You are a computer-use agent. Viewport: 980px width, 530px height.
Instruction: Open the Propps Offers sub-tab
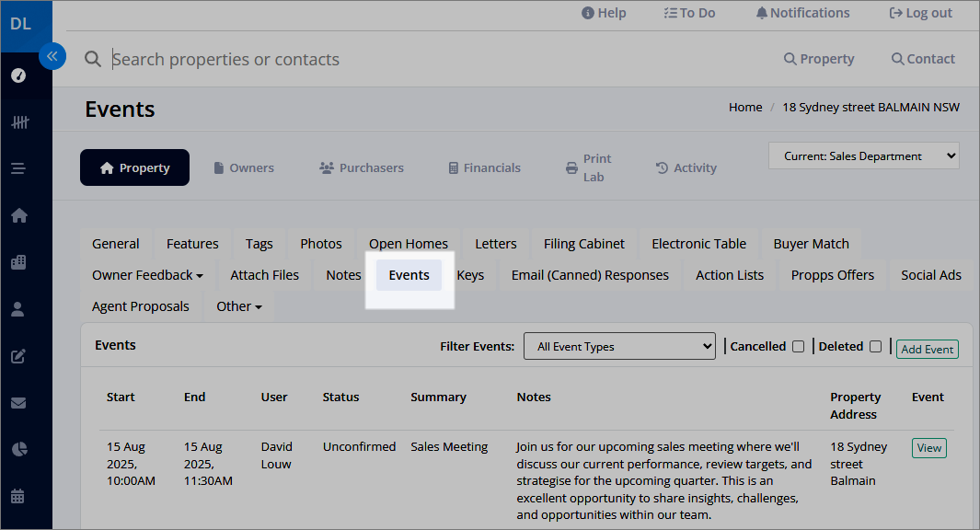click(x=833, y=275)
